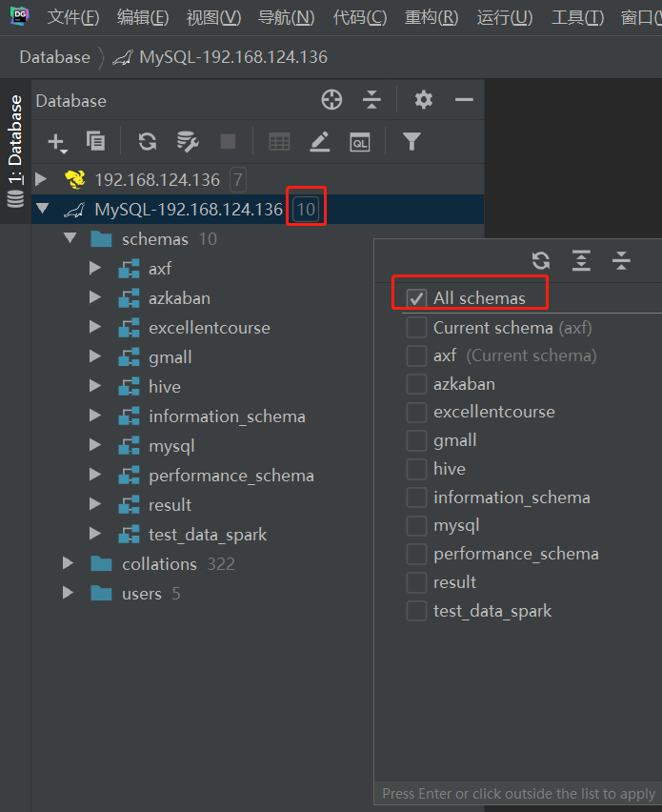Viewport: 662px width, 812px height.
Task: Select the performance_schema node in tree
Action: pos(231,476)
